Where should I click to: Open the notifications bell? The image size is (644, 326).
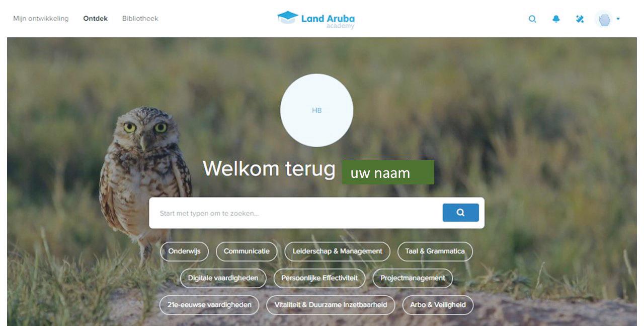pyautogui.click(x=556, y=19)
